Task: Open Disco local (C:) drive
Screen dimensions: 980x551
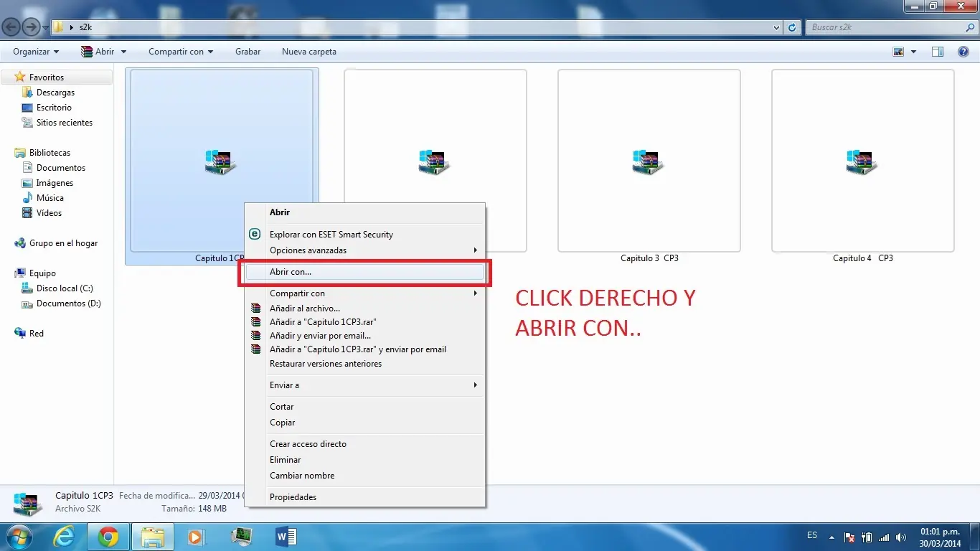Action: tap(65, 288)
